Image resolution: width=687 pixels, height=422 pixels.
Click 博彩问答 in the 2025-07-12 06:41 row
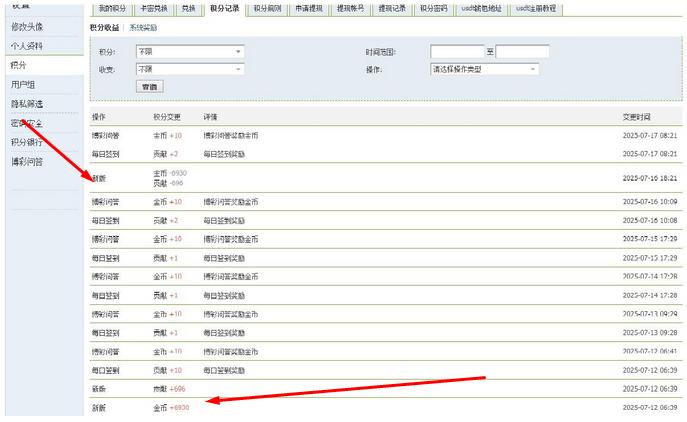pos(106,351)
